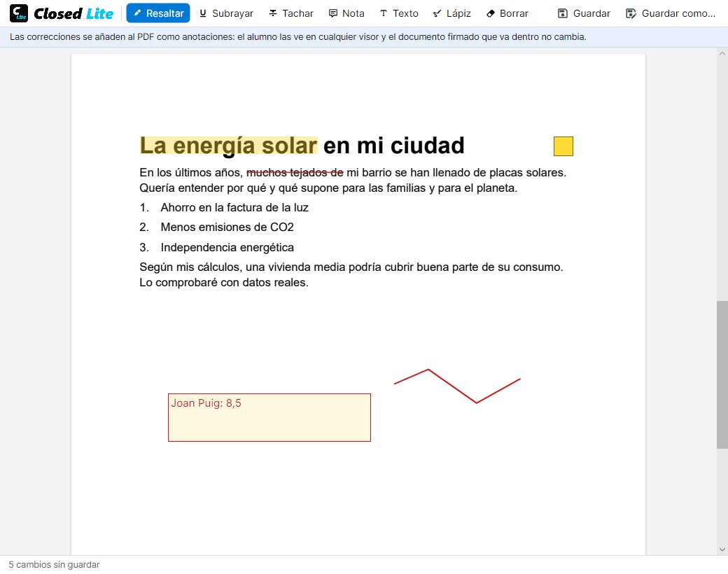Select the Texto text box tool

(399, 13)
